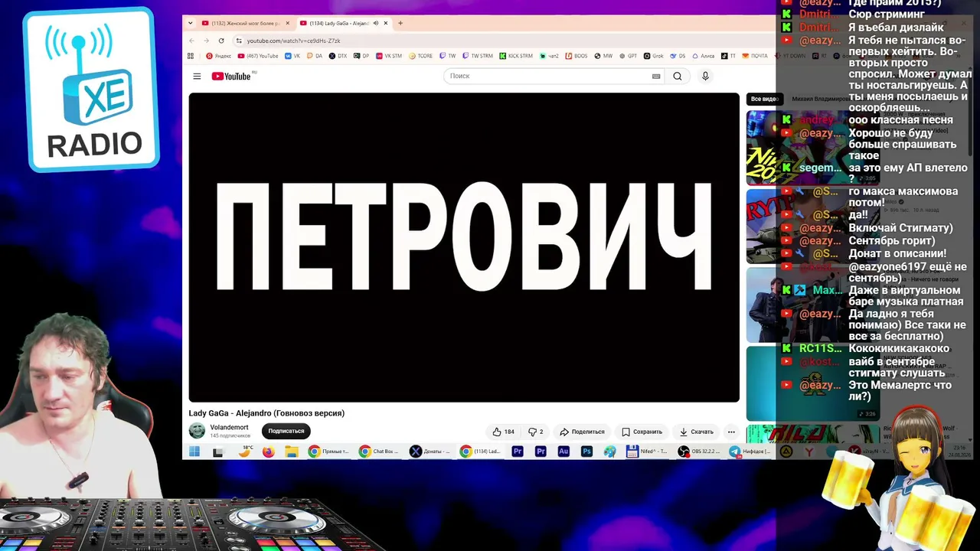Open the on-screen keyboard in search box
980x551 pixels.
tap(656, 76)
